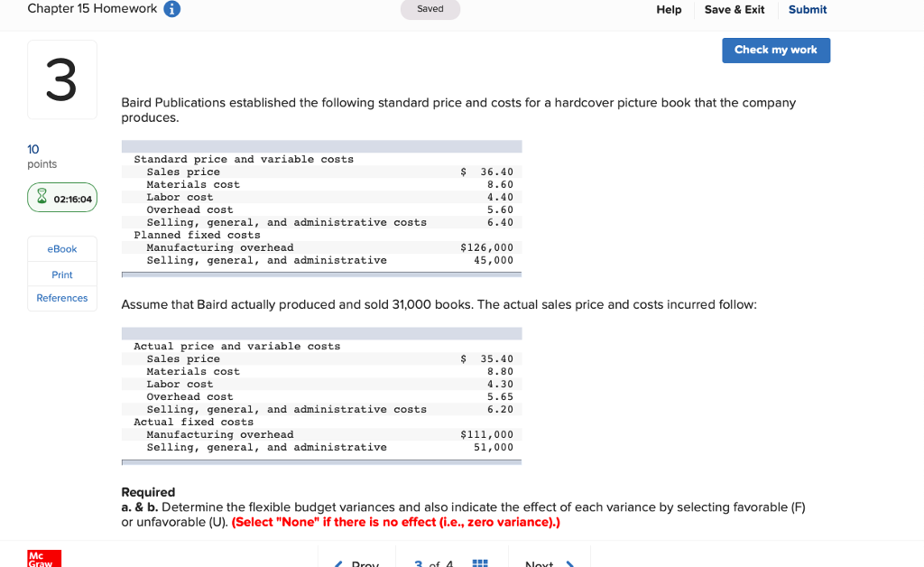Click the Check my work button
The image size is (924, 567).
(776, 51)
